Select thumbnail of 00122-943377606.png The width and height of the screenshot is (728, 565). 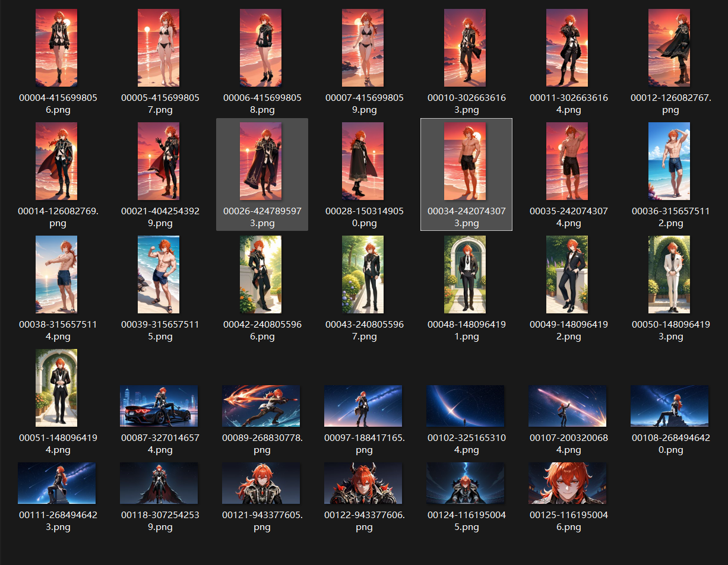(363, 483)
